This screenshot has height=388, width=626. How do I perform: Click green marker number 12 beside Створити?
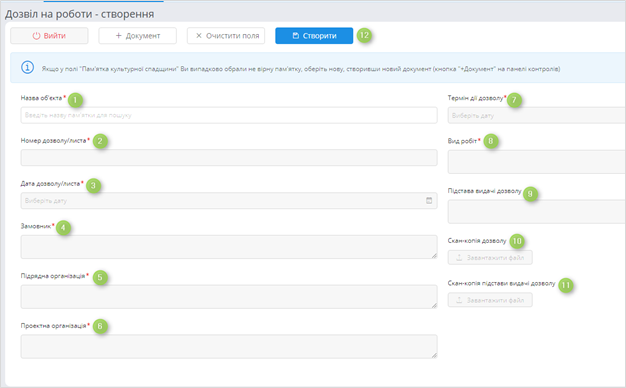(x=364, y=35)
